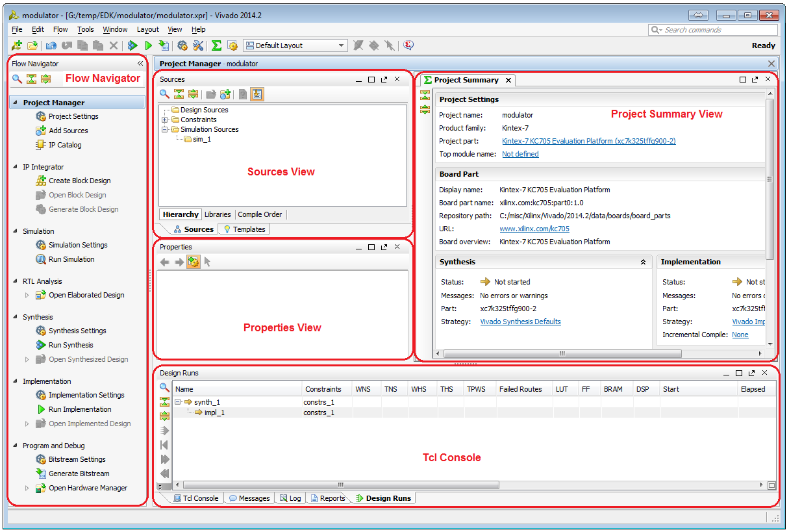Collapse the synth_1 run row
Image resolution: width=789 pixels, height=532 pixels.
(x=178, y=402)
